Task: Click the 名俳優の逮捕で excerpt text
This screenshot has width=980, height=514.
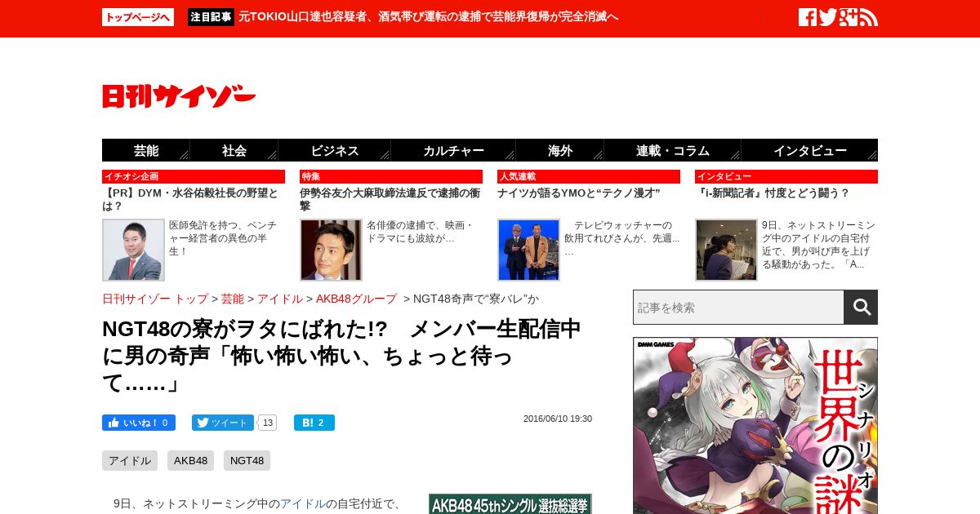Action: coord(420,232)
